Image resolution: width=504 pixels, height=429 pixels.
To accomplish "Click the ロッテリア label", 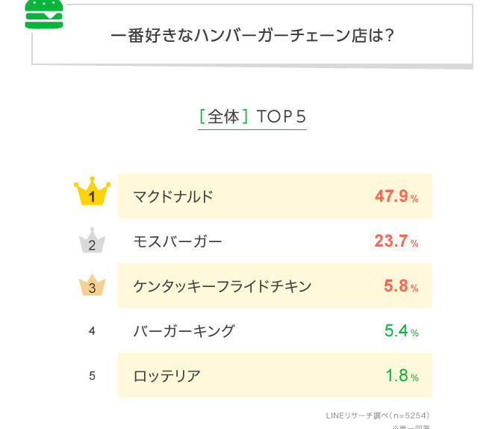I will tap(167, 376).
